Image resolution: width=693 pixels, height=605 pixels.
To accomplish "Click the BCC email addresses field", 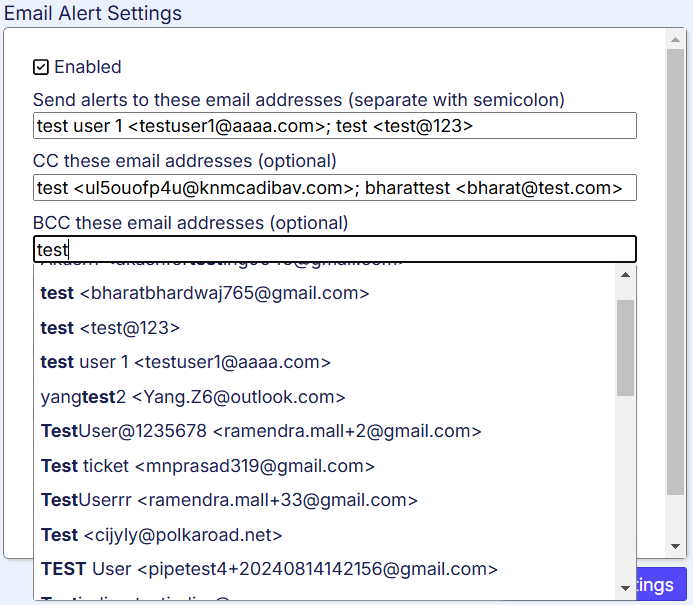I will click(x=334, y=249).
